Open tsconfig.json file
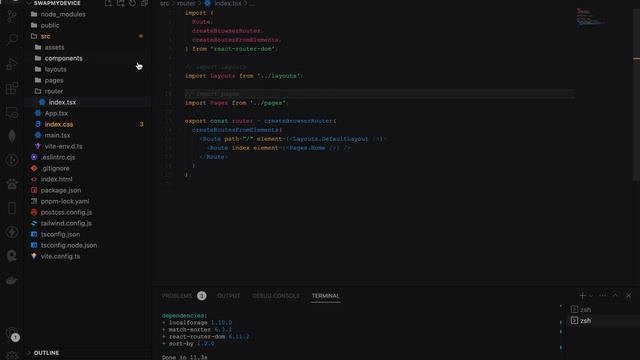 pyautogui.click(x=88, y=234)
